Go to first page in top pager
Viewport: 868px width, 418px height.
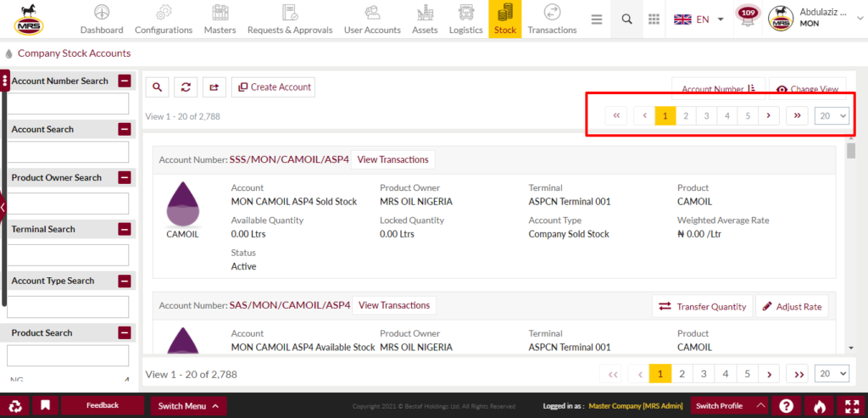616,115
